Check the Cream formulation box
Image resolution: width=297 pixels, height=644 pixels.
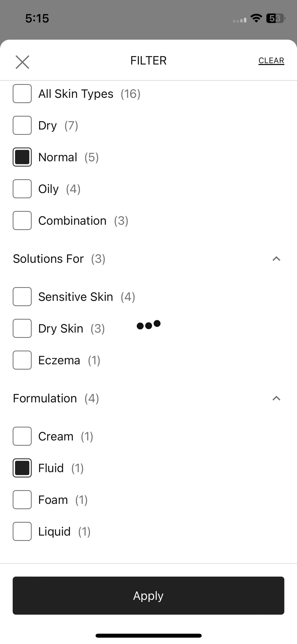tap(22, 436)
